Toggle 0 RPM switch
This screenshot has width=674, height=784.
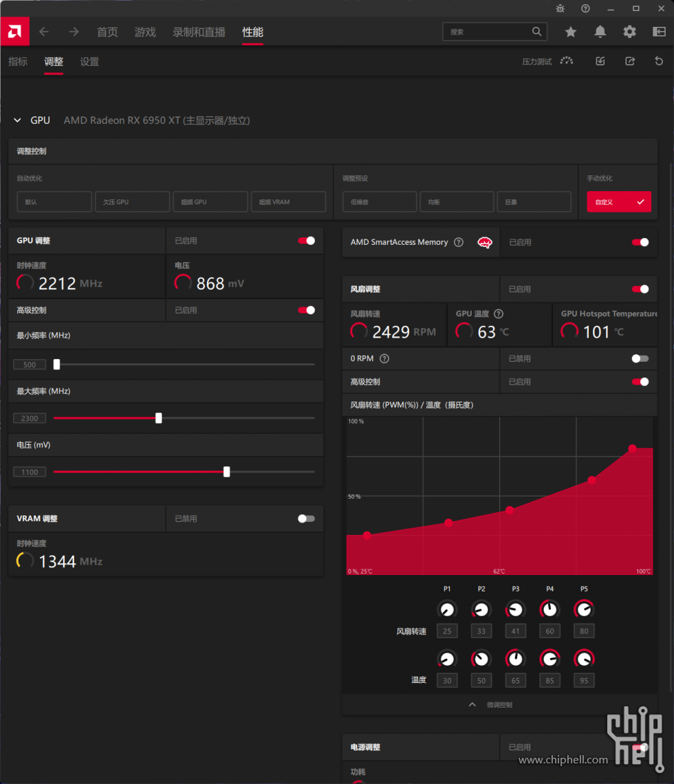pos(640,358)
